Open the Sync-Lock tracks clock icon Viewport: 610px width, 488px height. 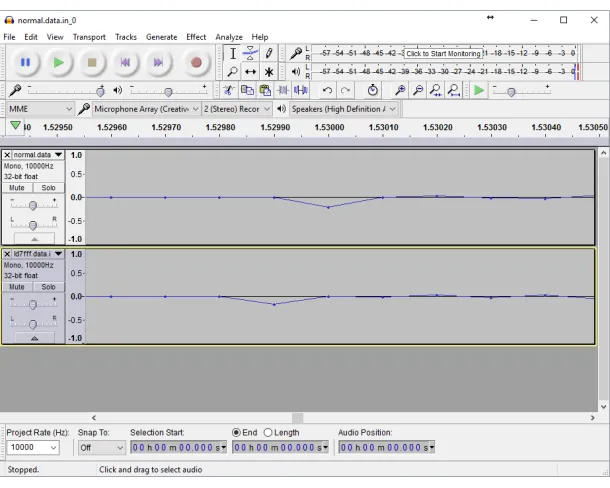click(373, 91)
